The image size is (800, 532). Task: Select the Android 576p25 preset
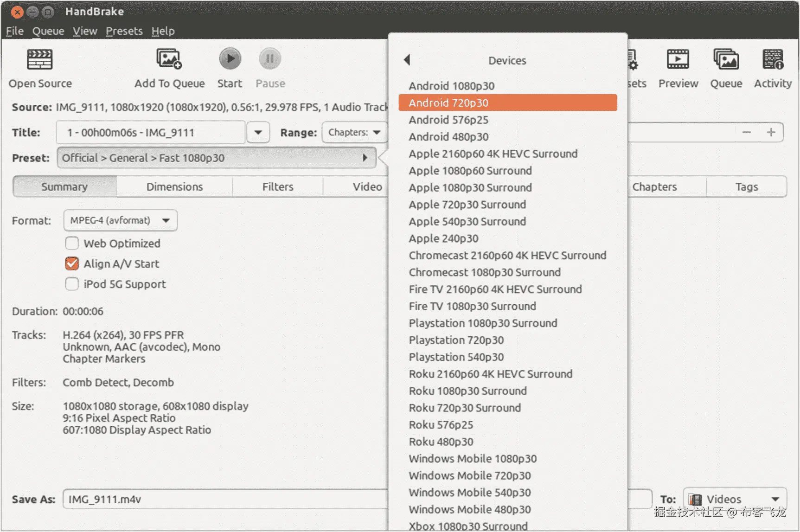click(508, 120)
